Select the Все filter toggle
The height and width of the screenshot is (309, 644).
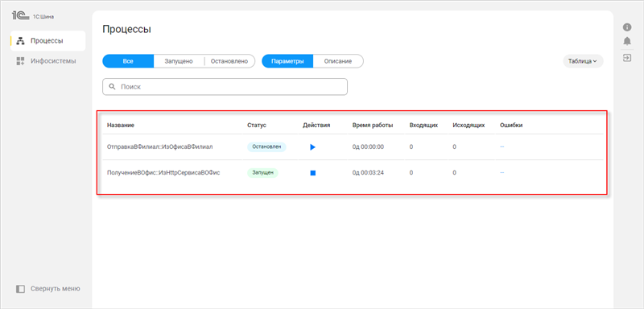coord(128,61)
